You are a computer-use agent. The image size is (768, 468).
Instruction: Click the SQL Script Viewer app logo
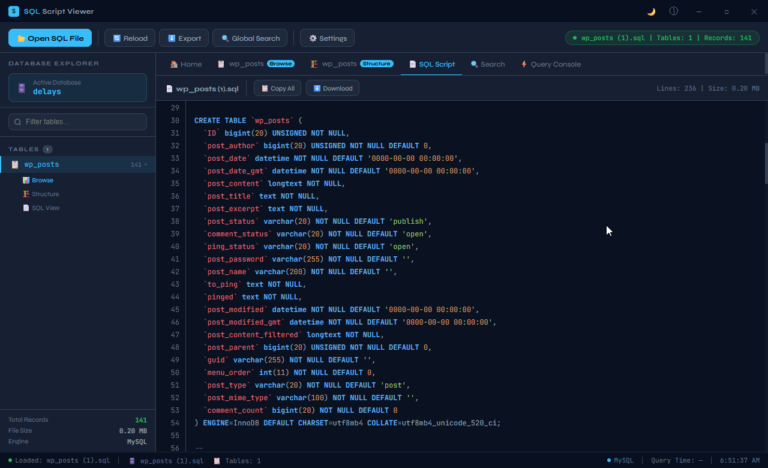pos(14,11)
